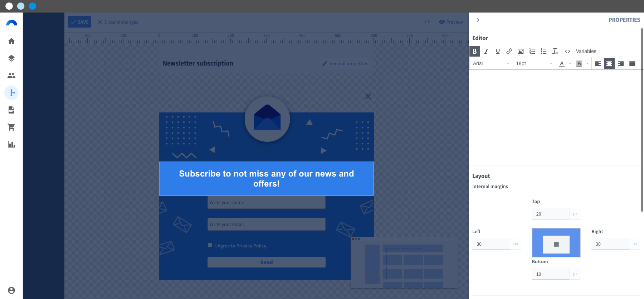Click Discard changes
This screenshot has width=644, height=299.
click(x=118, y=22)
